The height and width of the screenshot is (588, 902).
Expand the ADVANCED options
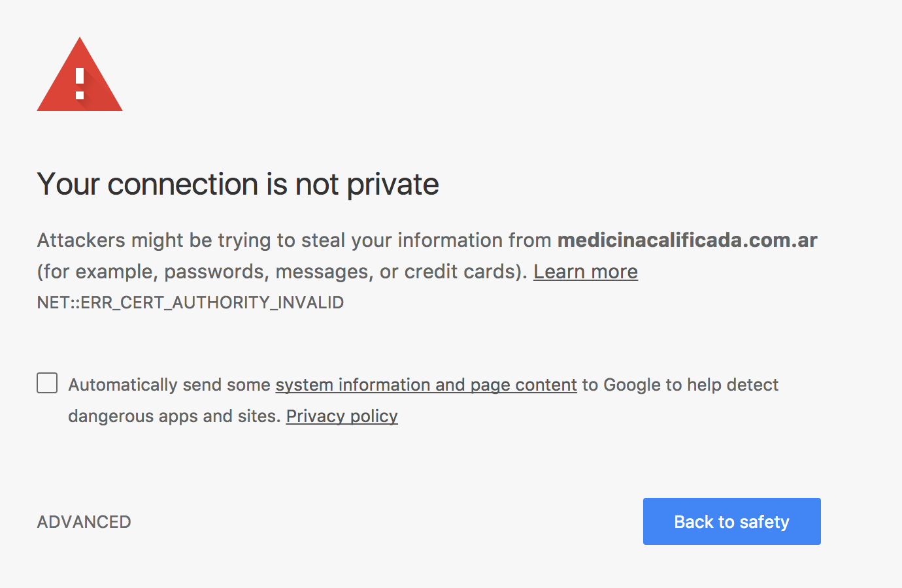tap(84, 522)
